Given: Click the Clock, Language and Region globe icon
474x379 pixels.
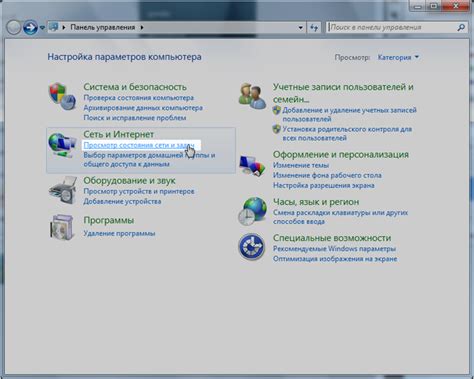Looking at the screenshot, I should [252, 211].
